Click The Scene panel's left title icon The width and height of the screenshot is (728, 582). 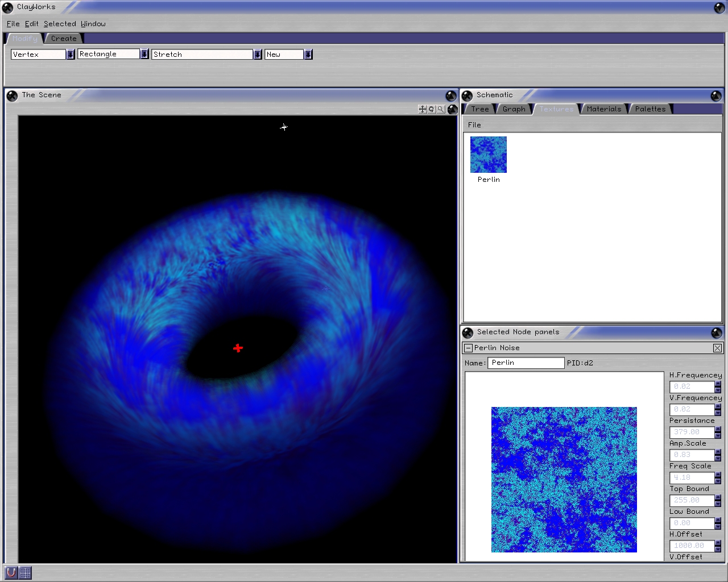coord(12,95)
